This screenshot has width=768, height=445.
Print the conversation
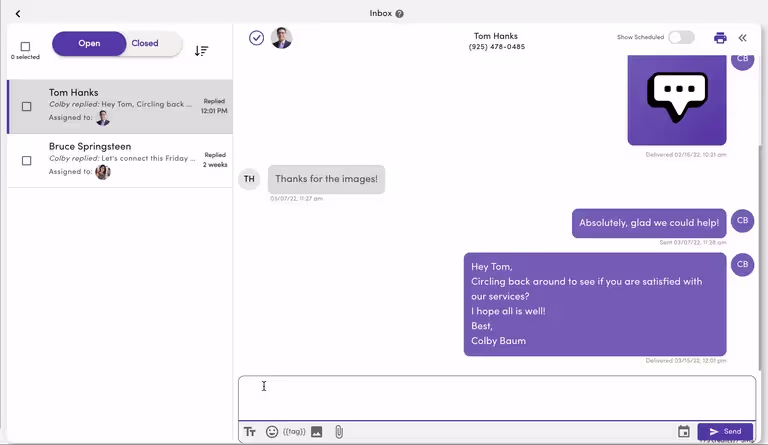(x=720, y=38)
